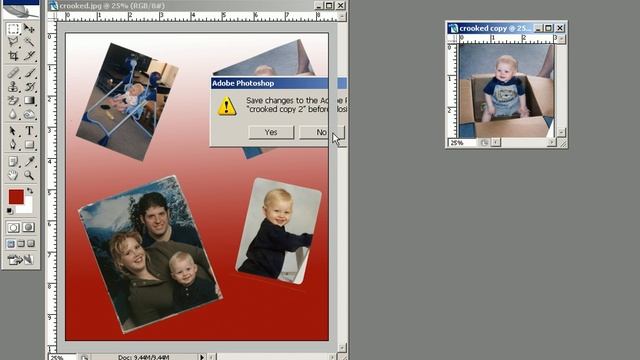
Task: Click the family portrait photo on canvas
Action: [150, 254]
